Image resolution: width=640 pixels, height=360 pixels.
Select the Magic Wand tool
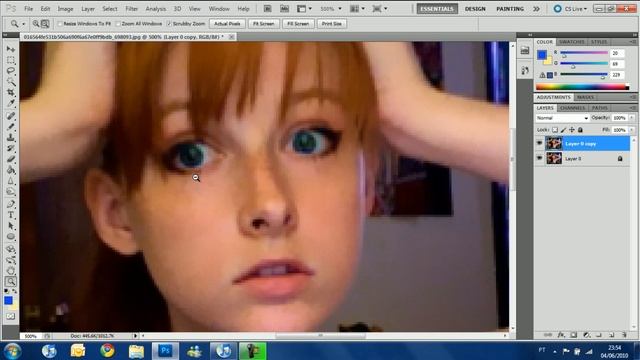click(11, 82)
